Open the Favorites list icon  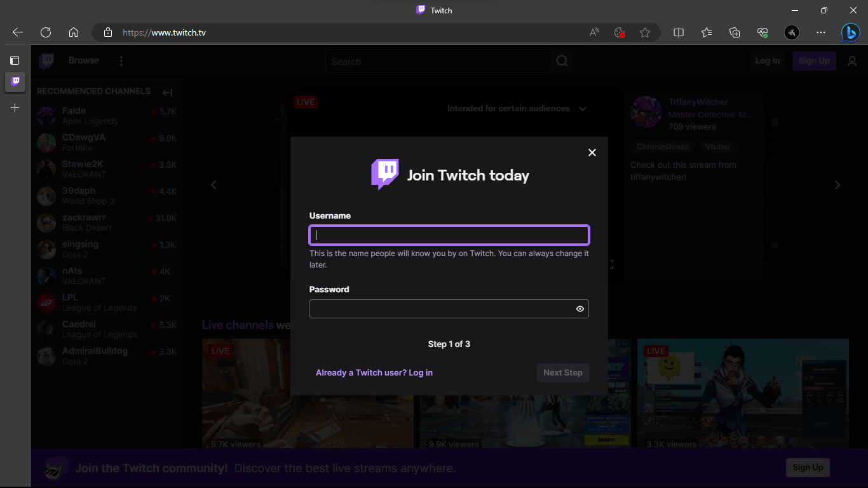tap(707, 32)
